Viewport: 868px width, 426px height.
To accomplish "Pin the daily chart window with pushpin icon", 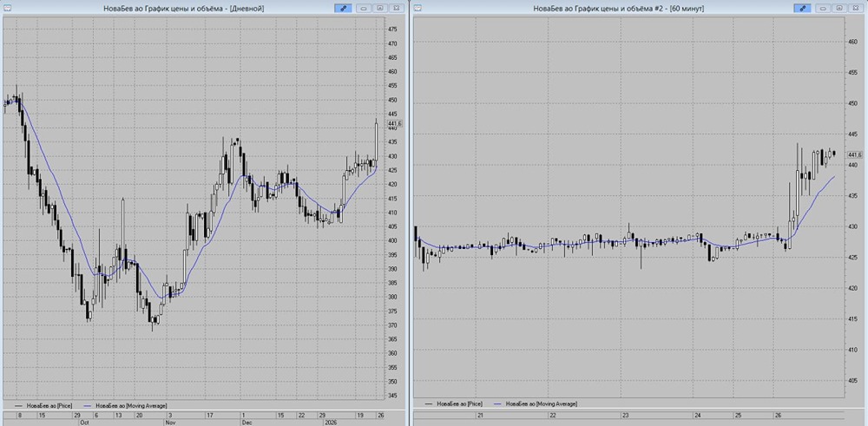I will coord(343,9).
